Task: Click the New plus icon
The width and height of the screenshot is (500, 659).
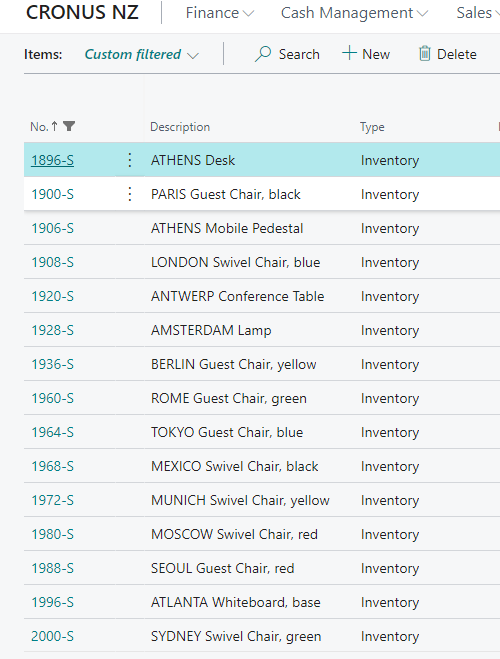Action: [349, 53]
